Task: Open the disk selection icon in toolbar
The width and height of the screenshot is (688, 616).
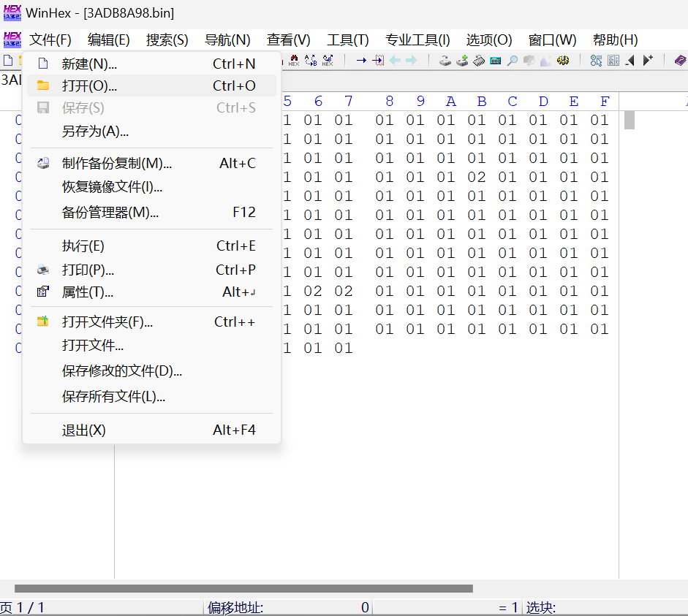Action: 445,61
